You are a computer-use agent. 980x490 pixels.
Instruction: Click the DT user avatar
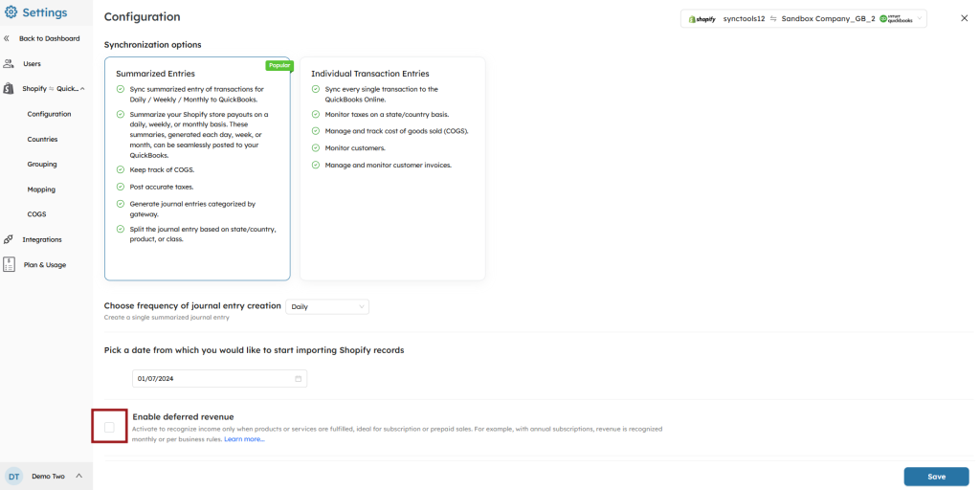tap(13, 476)
